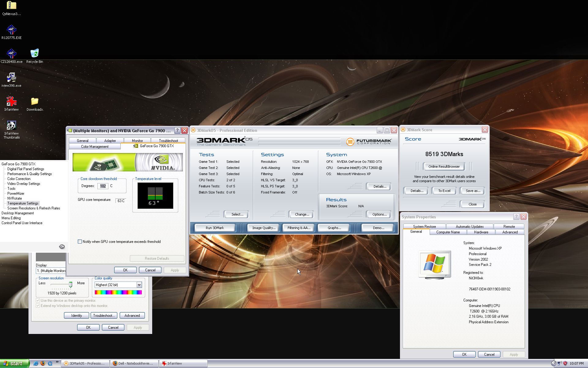
Task: Click the GPU temperature gauge display
Action: click(155, 196)
